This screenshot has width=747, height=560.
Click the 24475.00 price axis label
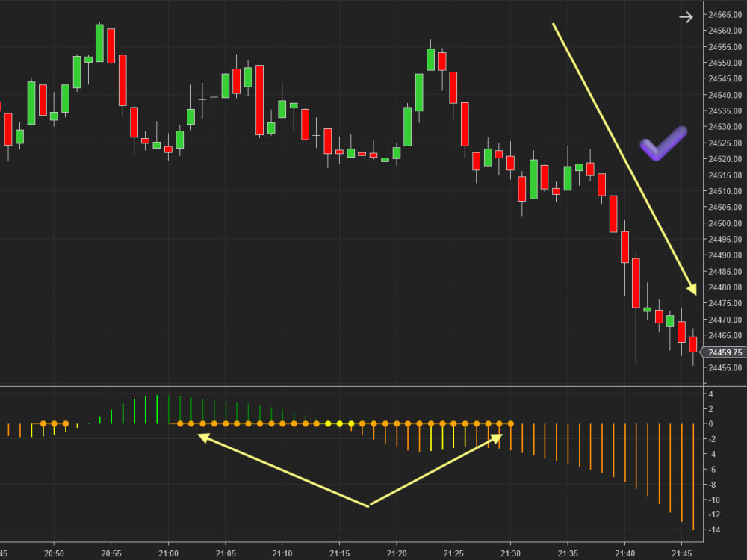point(725,303)
